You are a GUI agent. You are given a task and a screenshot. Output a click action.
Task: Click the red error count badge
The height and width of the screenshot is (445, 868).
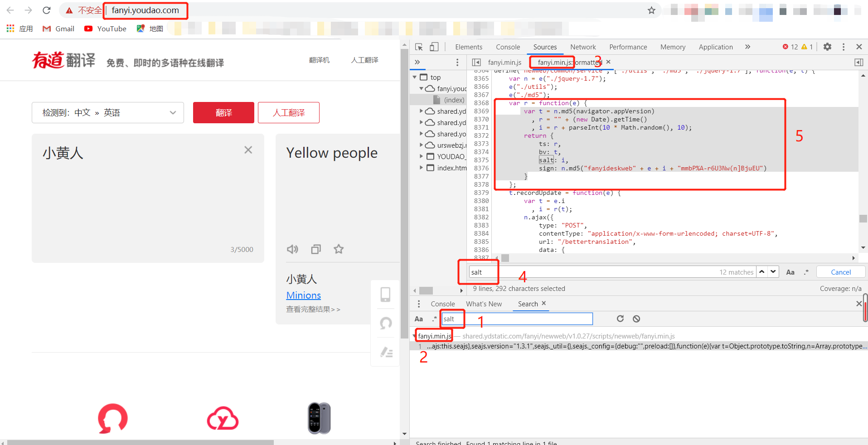[x=790, y=47]
